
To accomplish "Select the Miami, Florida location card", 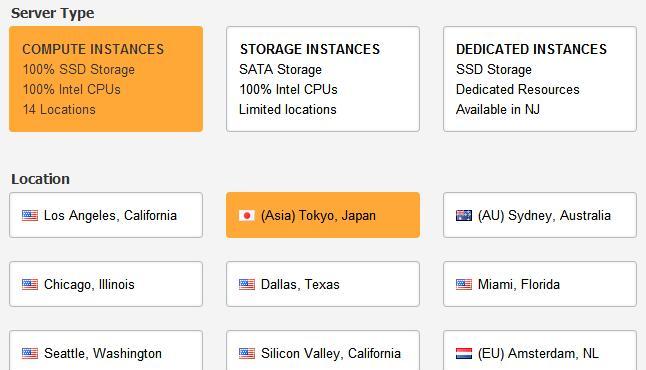I will [540, 284].
